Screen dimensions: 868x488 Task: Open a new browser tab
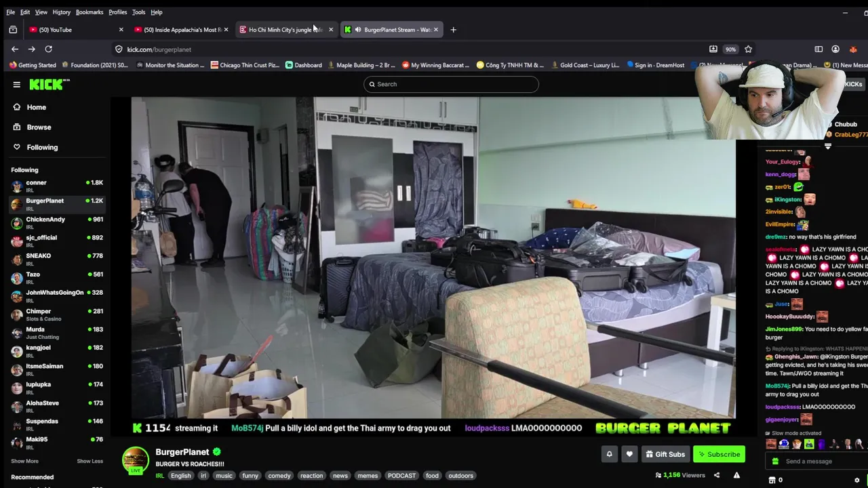pos(453,30)
